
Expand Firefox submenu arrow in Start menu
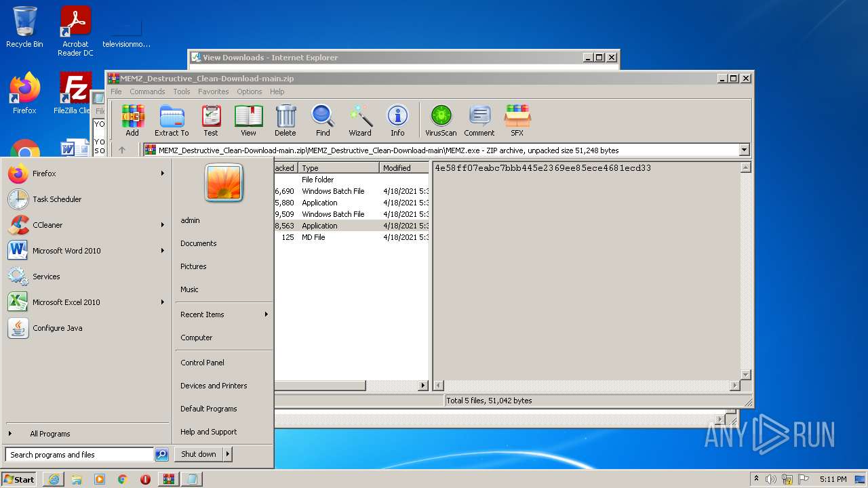click(163, 174)
